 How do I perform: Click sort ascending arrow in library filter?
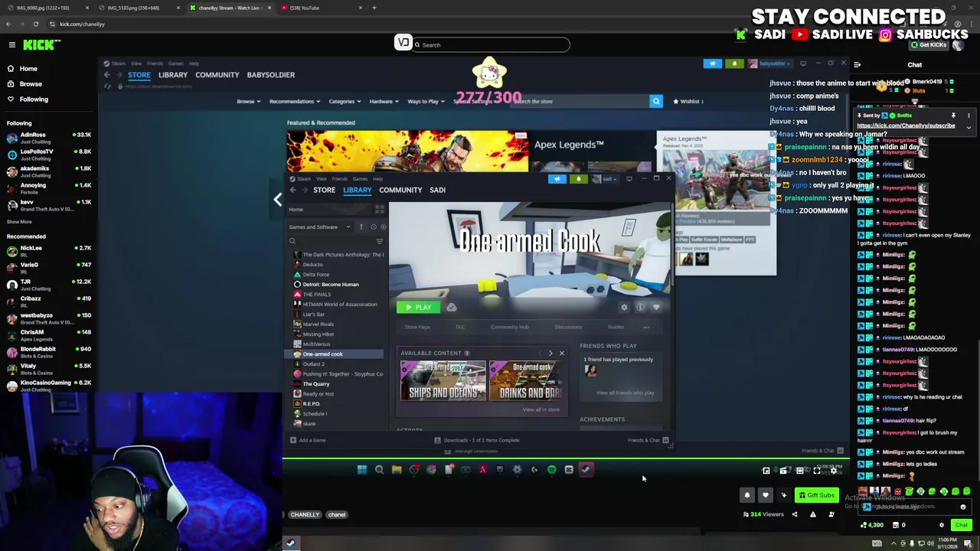(361, 227)
